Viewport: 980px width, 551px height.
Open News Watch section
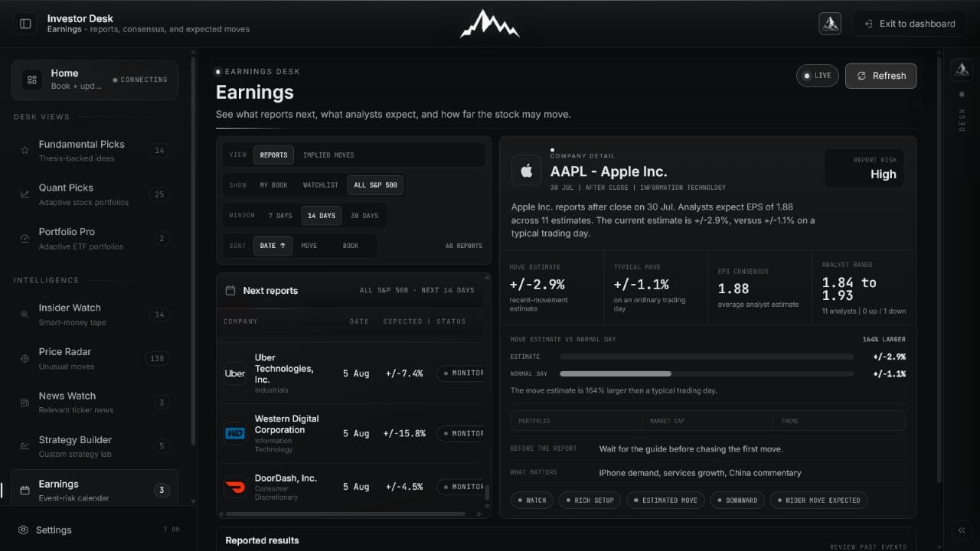(x=94, y=403)
